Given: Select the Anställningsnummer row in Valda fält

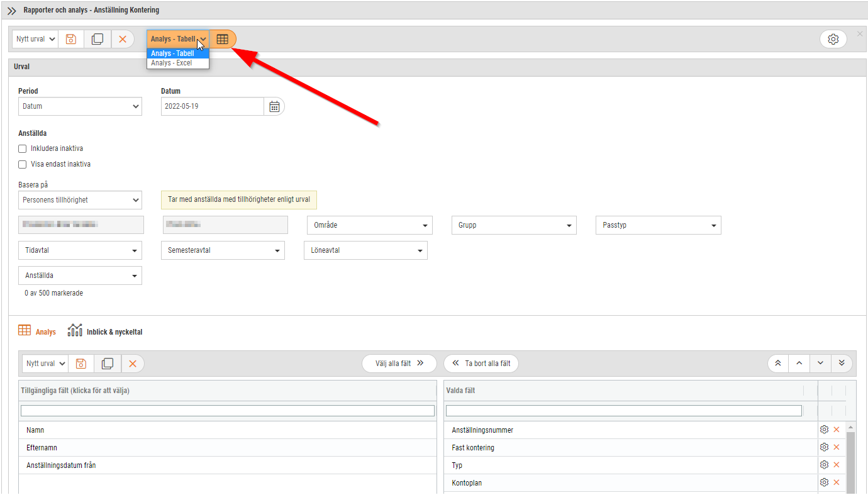Looking at the screenshot, I should (x=631, y=430).
